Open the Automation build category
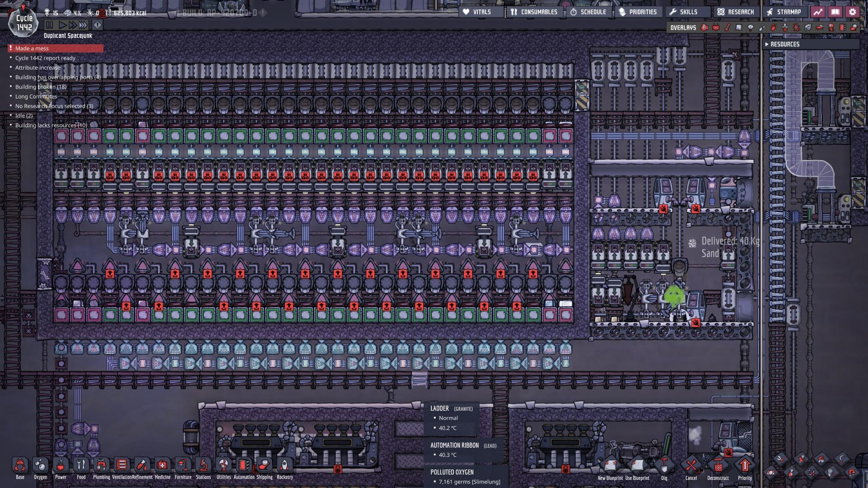This screenshot has width=868, height=488. pyautogui.click(x=244, y=466)
